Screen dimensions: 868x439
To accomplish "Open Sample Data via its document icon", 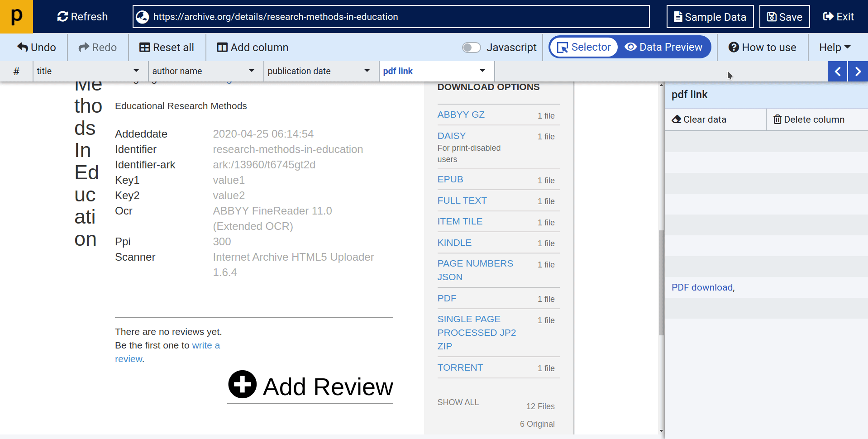I will coord(678,16).
